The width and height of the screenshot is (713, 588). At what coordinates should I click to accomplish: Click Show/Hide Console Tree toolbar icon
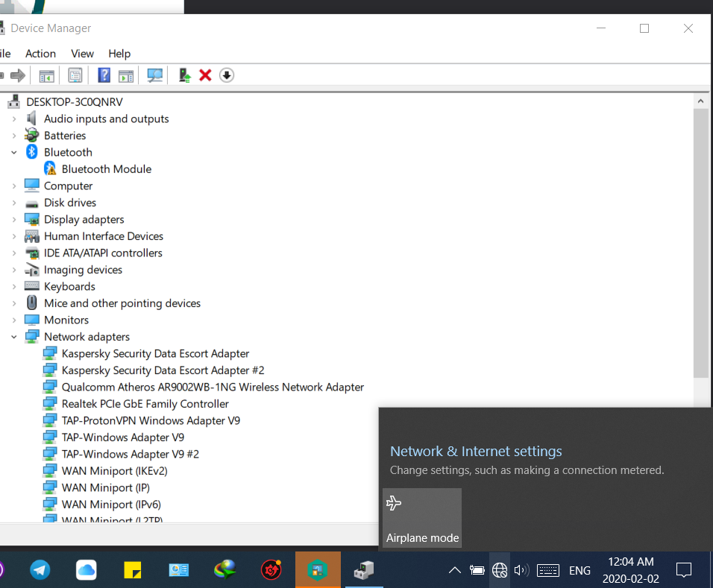point(46,75)
